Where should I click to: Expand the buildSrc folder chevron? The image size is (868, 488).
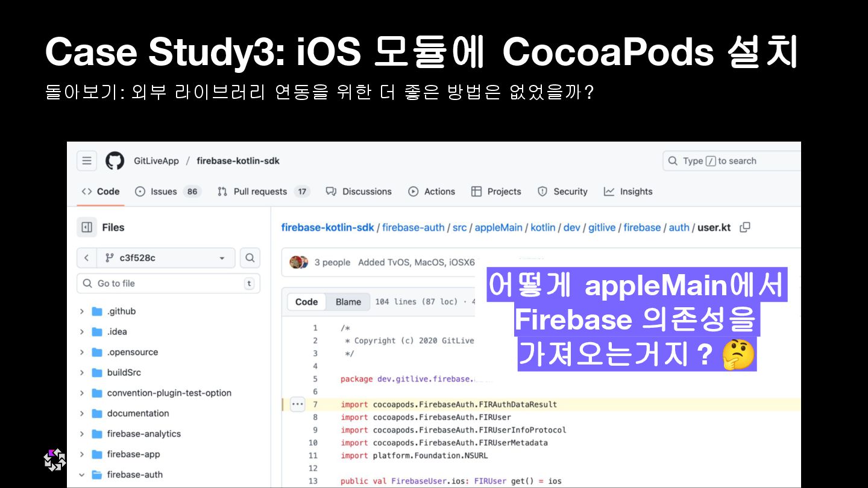coord(82,373)
